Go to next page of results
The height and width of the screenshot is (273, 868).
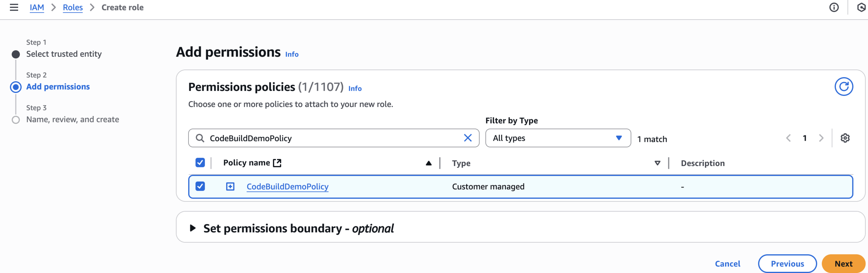coord(821,138)
